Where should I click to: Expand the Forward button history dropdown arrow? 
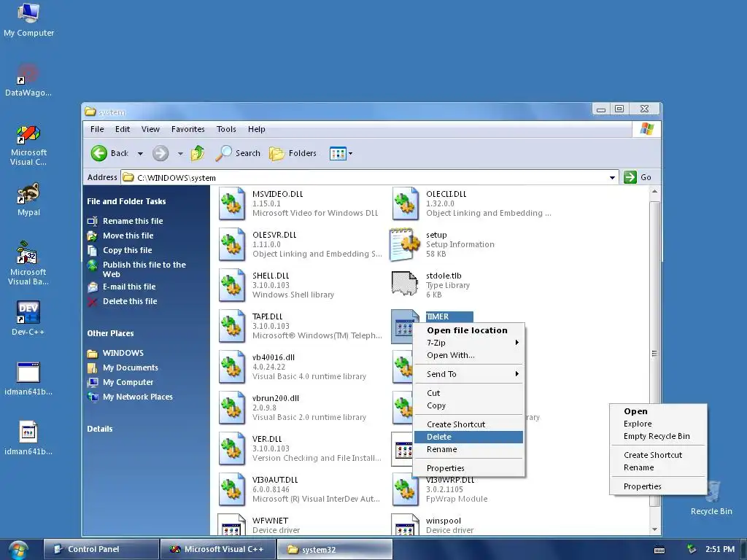pyautogui.click(x=180, y=153)
